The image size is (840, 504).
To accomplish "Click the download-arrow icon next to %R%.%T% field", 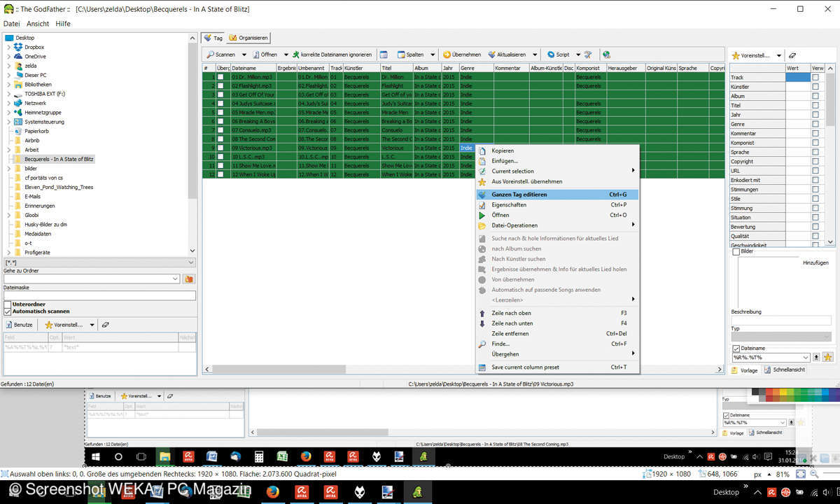I will pyautogui.click(x=817, y=357).
